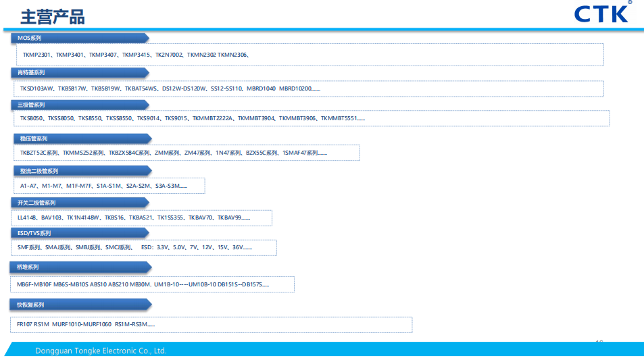Select the LL4148 switching diode list box
The height and width of the screenshot is (358, 644).
[143, 218]
